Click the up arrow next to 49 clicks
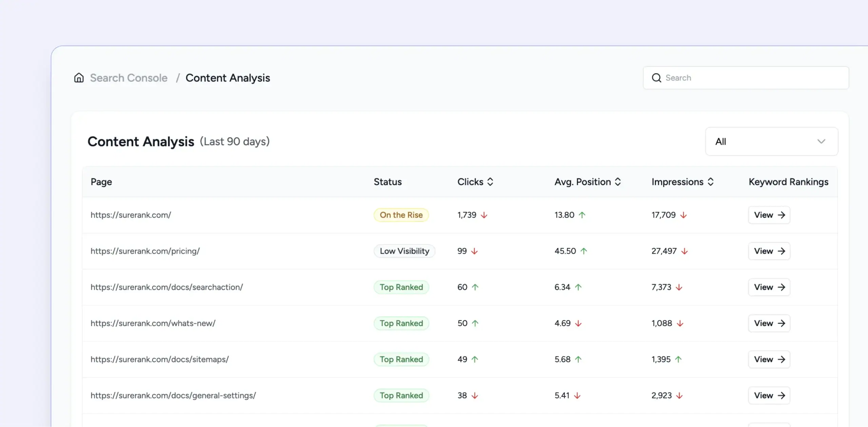868x427 pixels. point(475,359)
